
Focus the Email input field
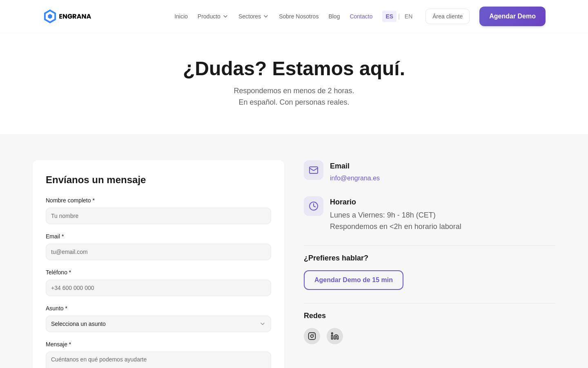(158, 252)
